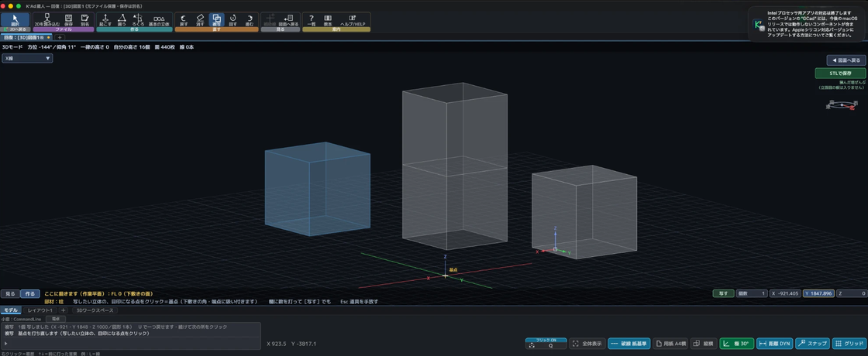Click the Z coordinate field

tap(852, 293)
